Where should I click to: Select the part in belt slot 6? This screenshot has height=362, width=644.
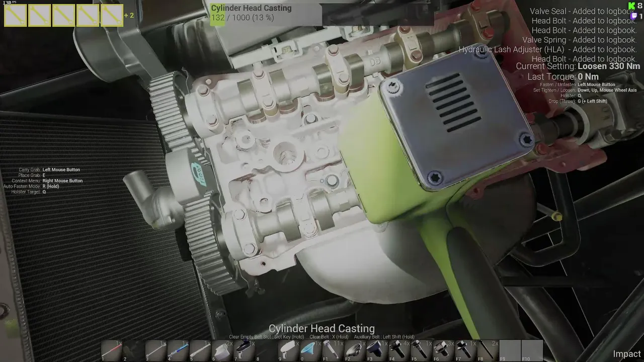[x=222, y=350]
